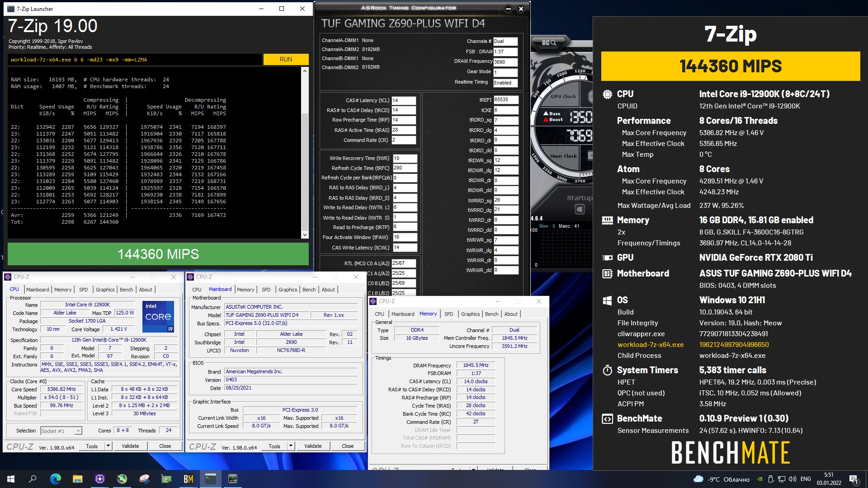Launch Microsoft Edge from taskbar
This screenshot has height=488, width=868.
55,479
